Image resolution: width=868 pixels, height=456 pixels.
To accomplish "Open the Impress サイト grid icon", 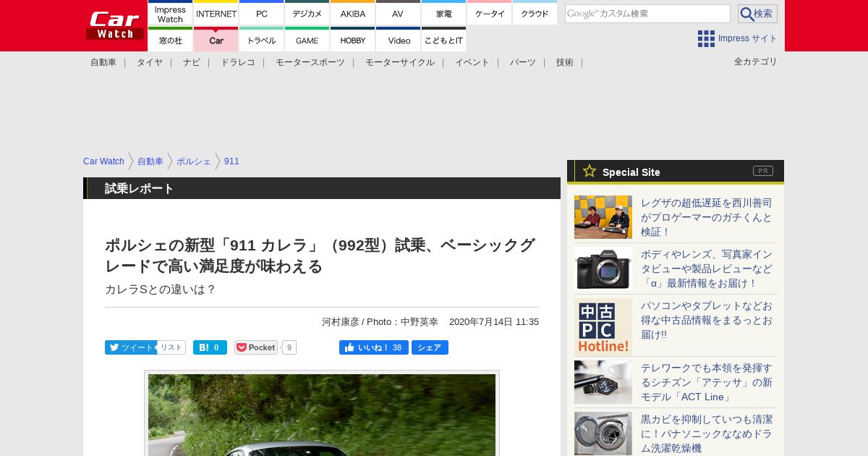I will point(706,38).
